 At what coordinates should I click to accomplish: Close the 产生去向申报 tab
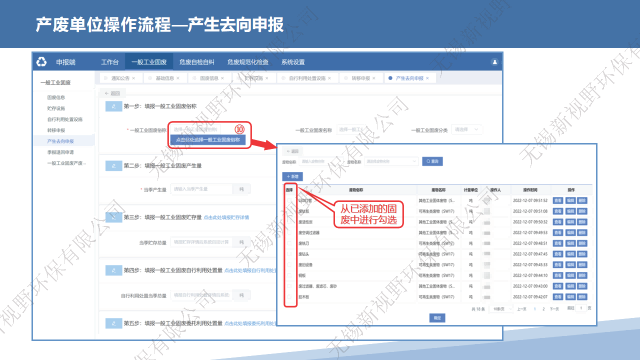coord(427,78)
